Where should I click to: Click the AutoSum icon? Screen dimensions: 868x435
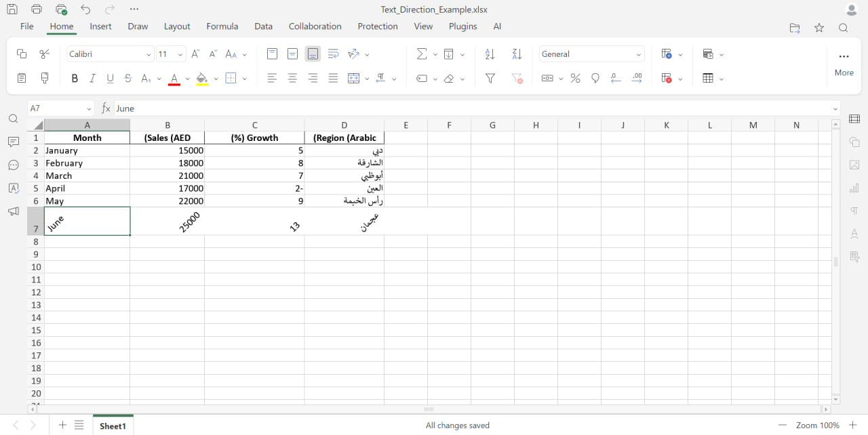tap(422, 54)
